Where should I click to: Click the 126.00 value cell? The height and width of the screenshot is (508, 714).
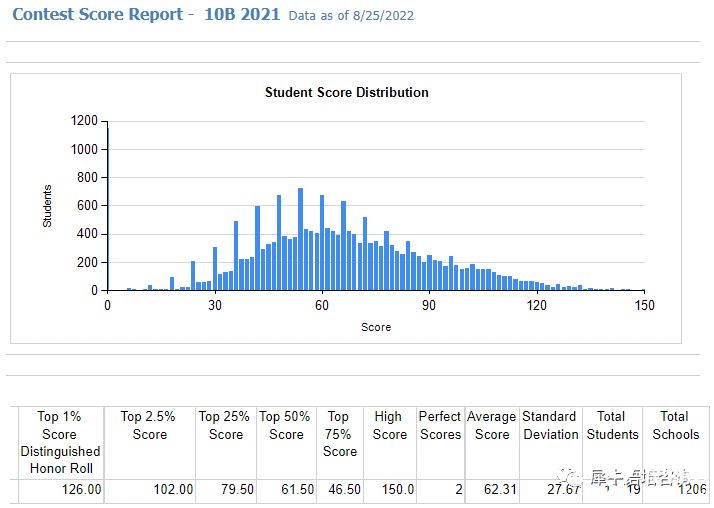(x=80, y=490)
